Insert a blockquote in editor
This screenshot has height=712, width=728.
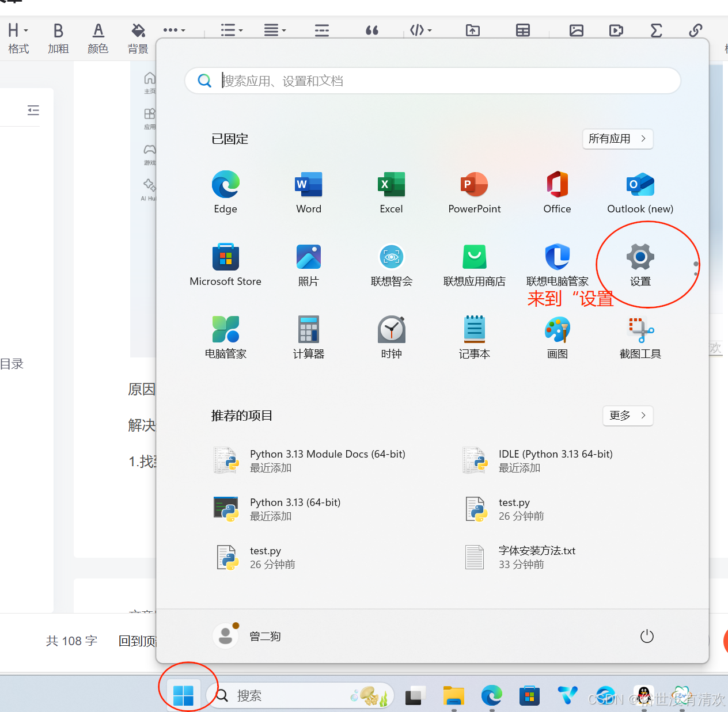pos(372,30)
